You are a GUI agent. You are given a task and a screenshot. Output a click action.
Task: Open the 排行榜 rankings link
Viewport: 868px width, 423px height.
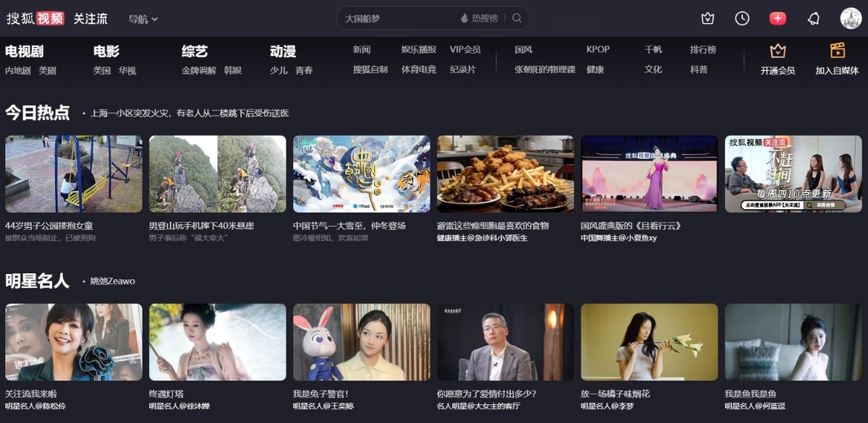coord(703,50)
